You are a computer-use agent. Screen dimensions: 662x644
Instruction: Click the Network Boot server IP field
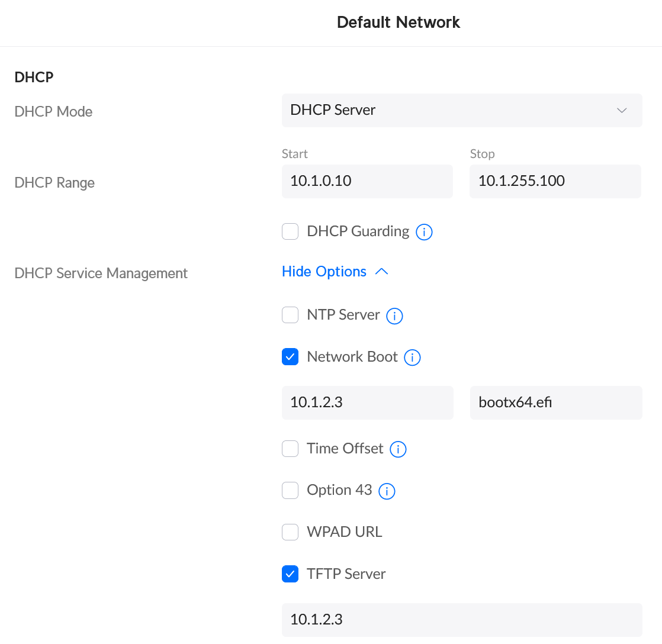tap(367, 403)
